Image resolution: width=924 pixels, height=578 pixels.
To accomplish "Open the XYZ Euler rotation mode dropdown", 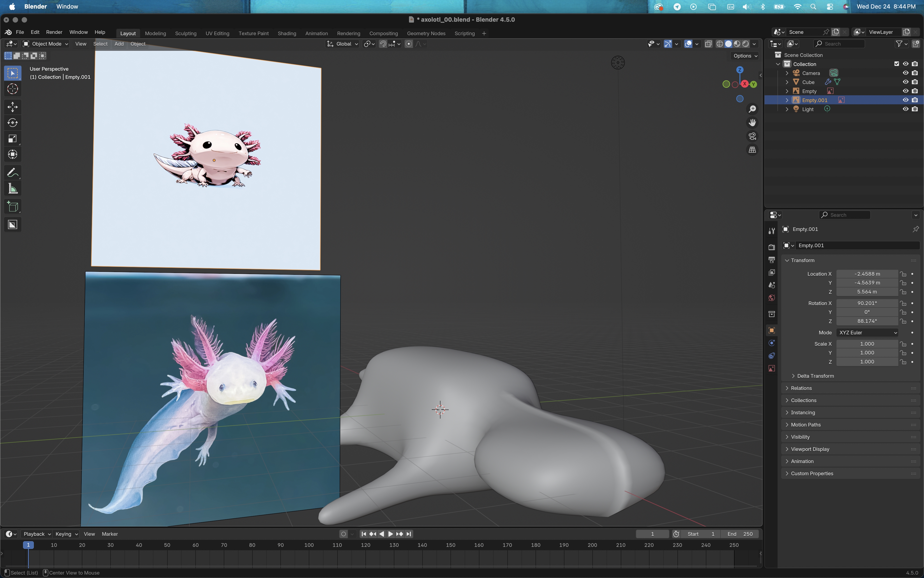I will [x=867, y=333].
